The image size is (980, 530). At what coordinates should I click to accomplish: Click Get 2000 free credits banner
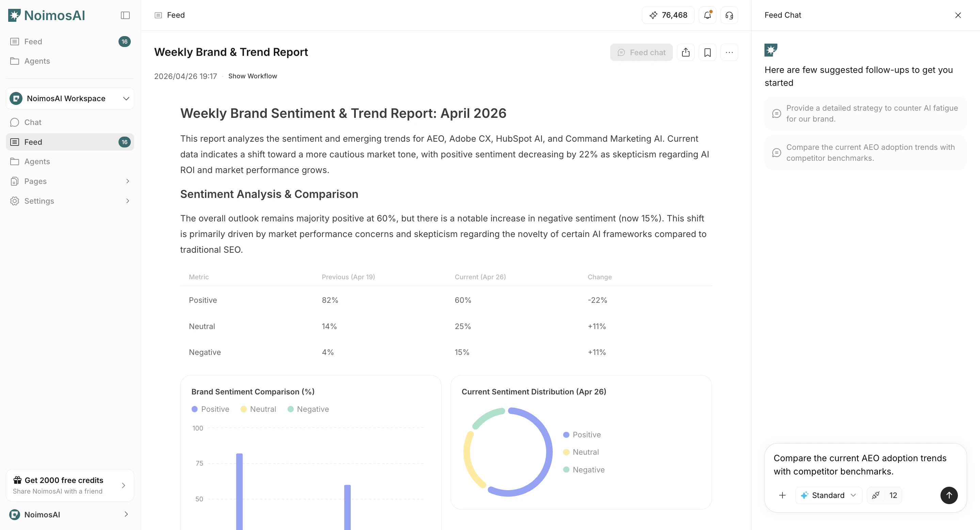pyautogui.click(x=70, y=485)
